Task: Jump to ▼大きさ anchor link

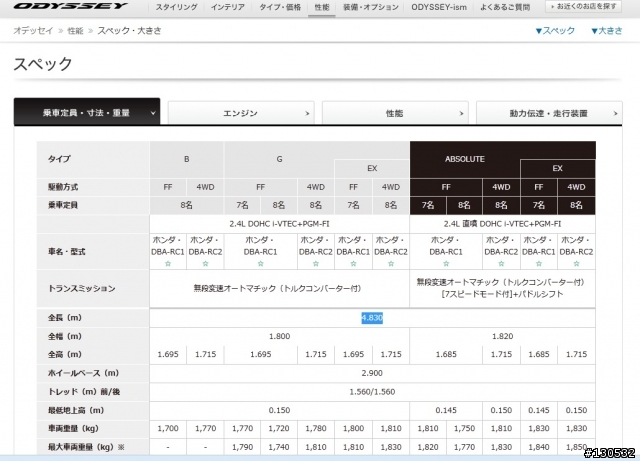Action: (607, 31)
